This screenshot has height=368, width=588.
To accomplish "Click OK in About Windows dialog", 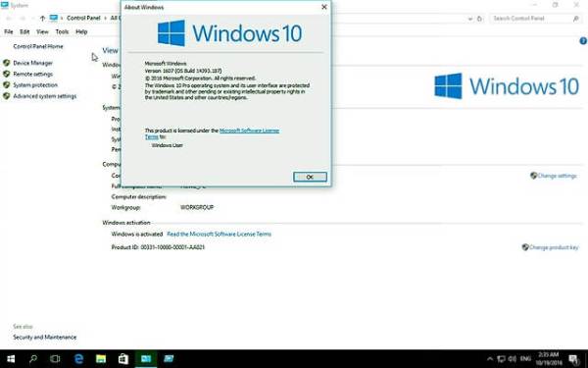I will click(310, 177).
